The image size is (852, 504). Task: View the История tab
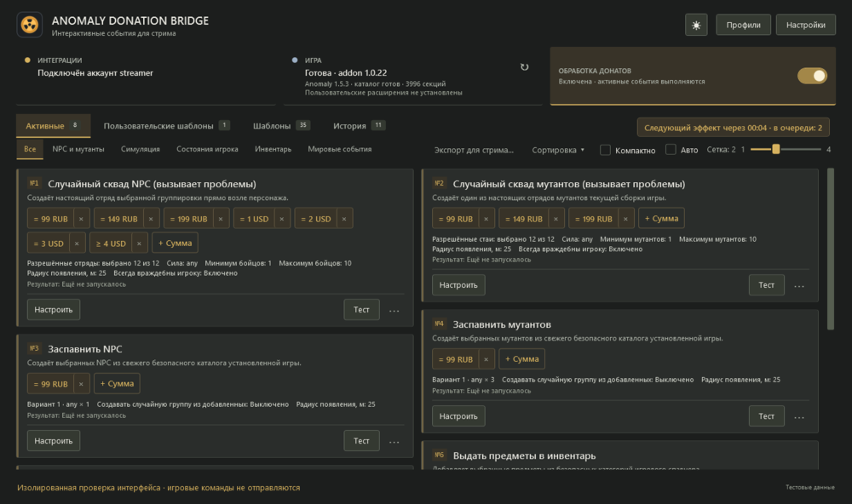tap(359, 126)
